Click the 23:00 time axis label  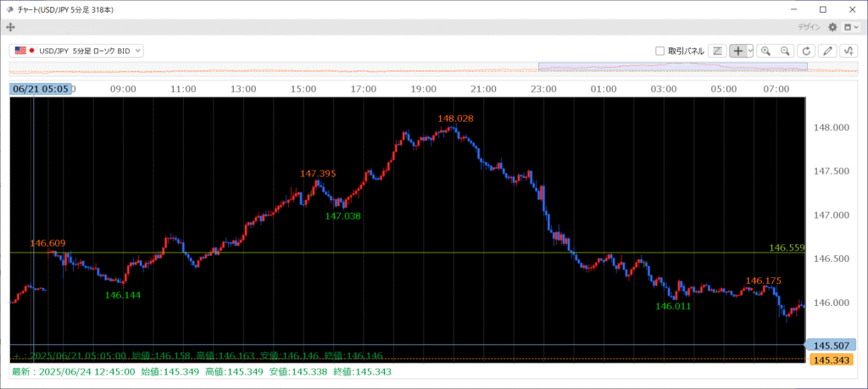[x=543, y=88]
